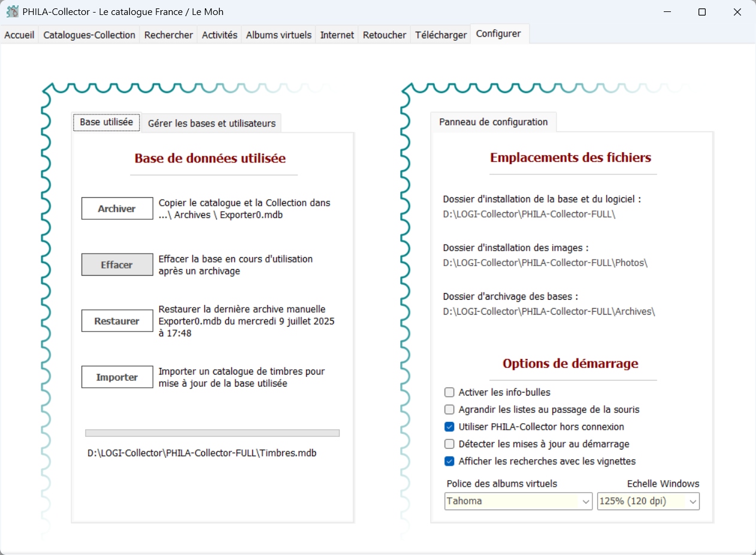Click the PHILA-Collector app icon in title bar
Screen dimensions: 756x555
tap(12, 11)
